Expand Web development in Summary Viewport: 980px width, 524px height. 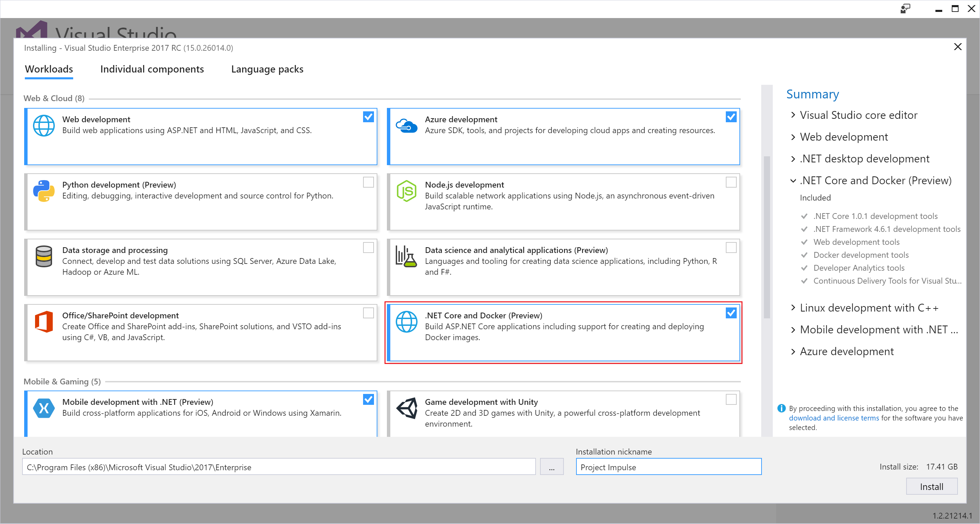point(793,137)
